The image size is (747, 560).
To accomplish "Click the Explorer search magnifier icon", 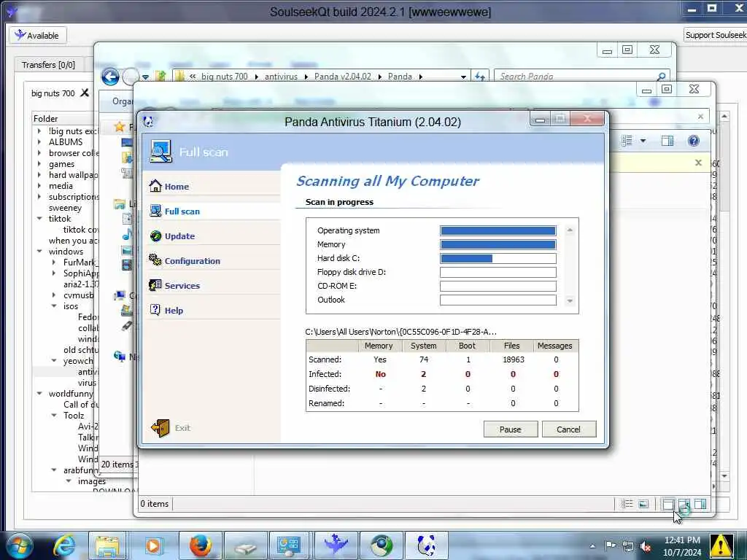I will tap(661, 76).
